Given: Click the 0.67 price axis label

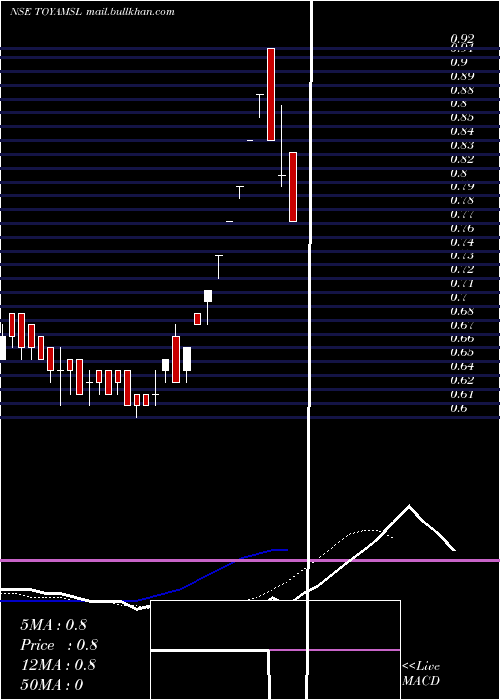Looking at the screenshot, I should click(x=462, y=325).
